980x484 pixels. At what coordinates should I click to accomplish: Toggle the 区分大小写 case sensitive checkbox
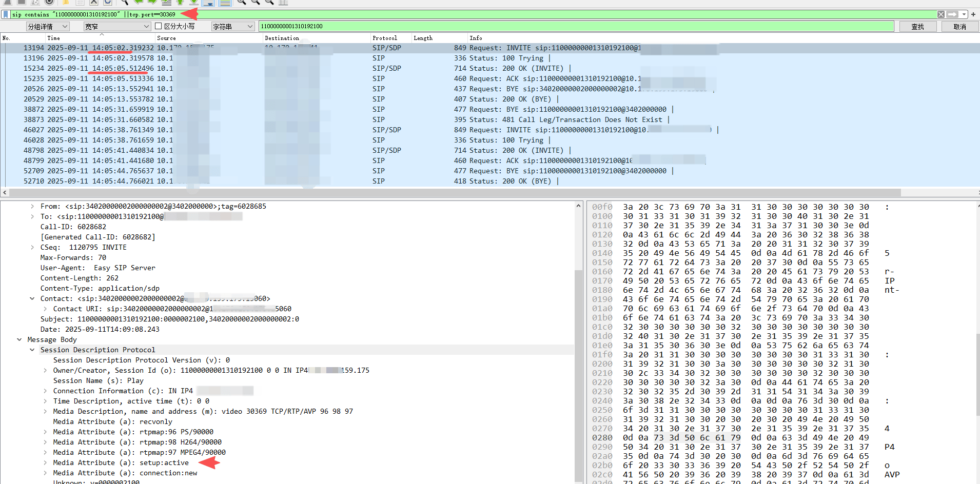coord(159,26)
